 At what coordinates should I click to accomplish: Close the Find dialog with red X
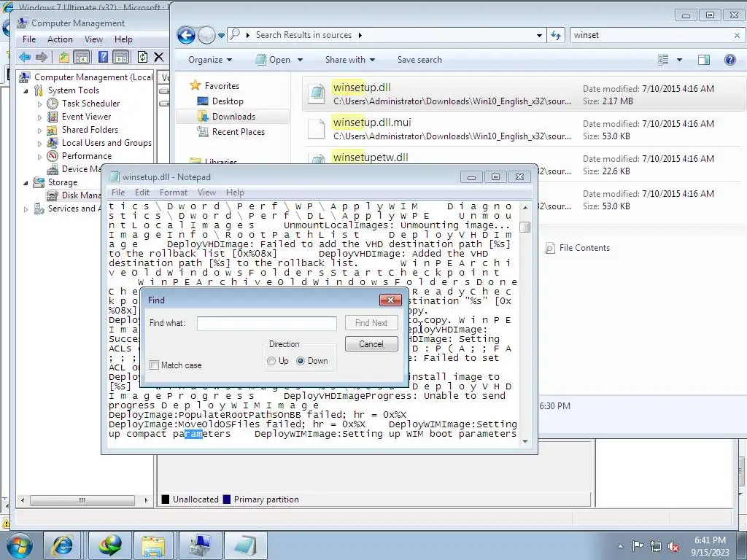pos(391,300)
